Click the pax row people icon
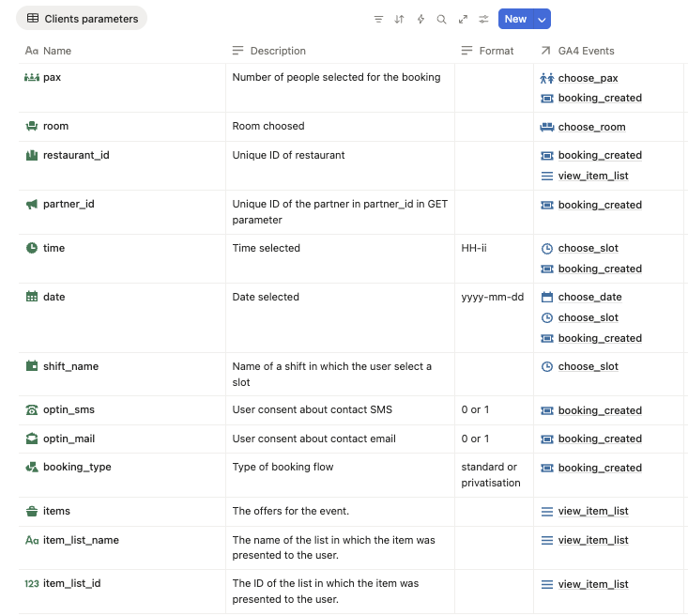Image resolution: width=688 pixels, height=616 pixels. tap(32, 77)
